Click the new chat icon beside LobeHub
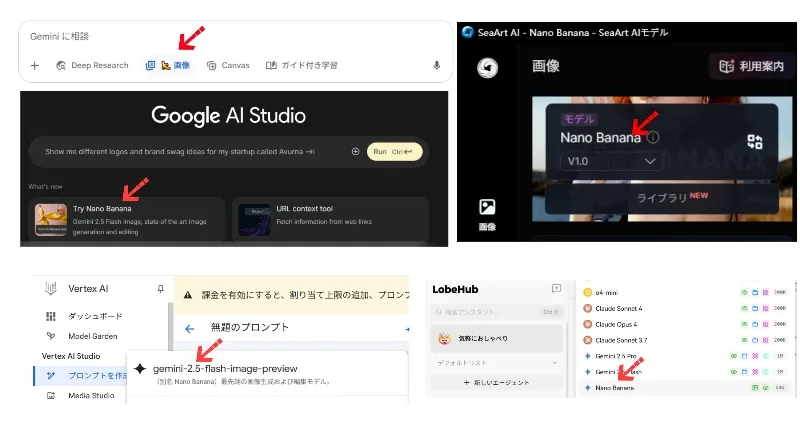 tap(556, 289)
